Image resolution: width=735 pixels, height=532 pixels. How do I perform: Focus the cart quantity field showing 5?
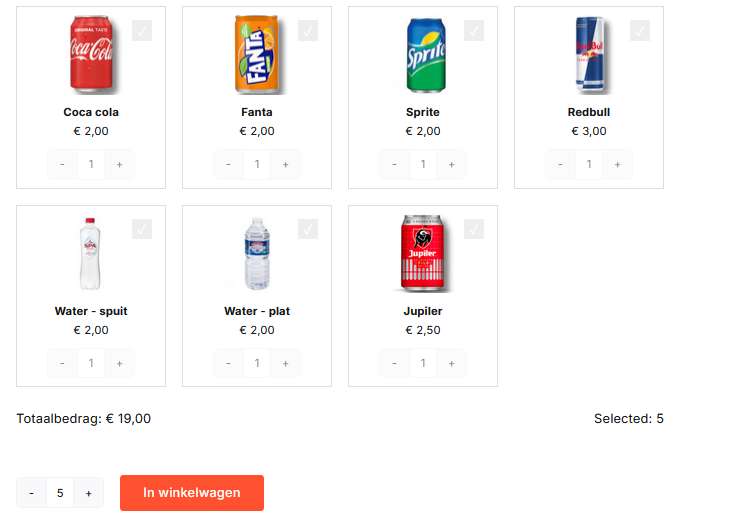[60, 493]
